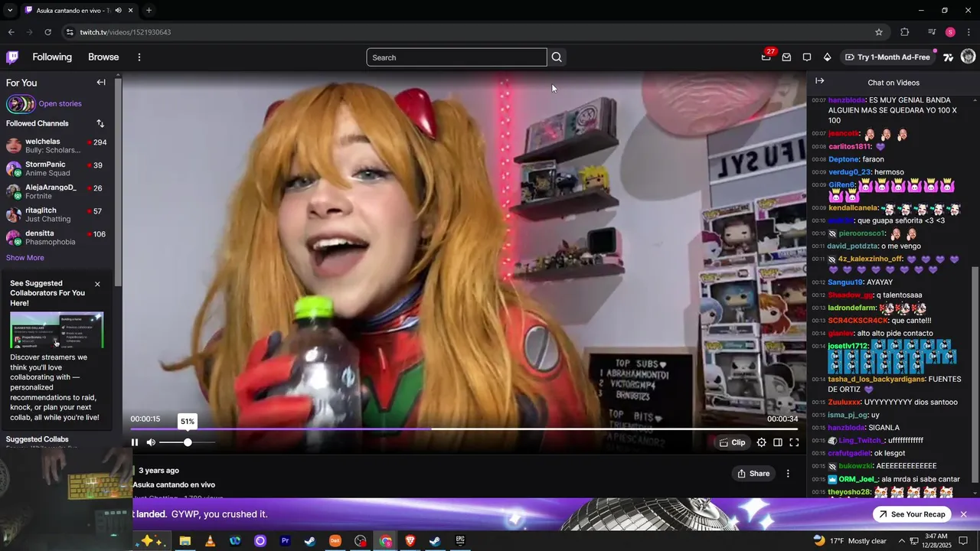
Task: Click Try 1-Month Ad-Free button
Action: (888, 57)
